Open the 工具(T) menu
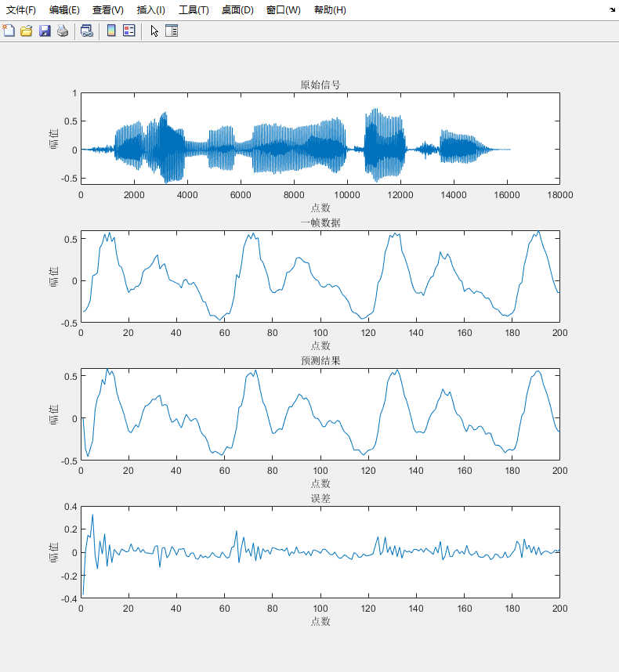The width and height of the screenshot is (619, 672). pyautogui.click(x=194, y=10)
